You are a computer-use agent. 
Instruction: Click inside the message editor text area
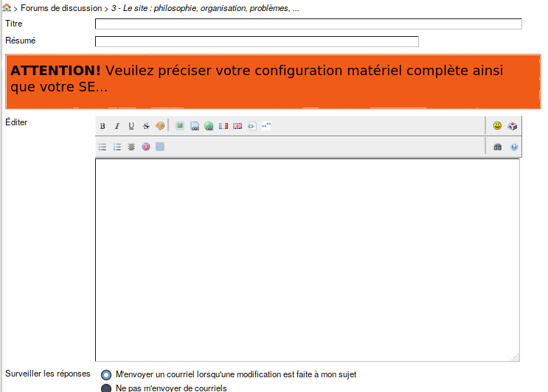click(x=308, y=260)
